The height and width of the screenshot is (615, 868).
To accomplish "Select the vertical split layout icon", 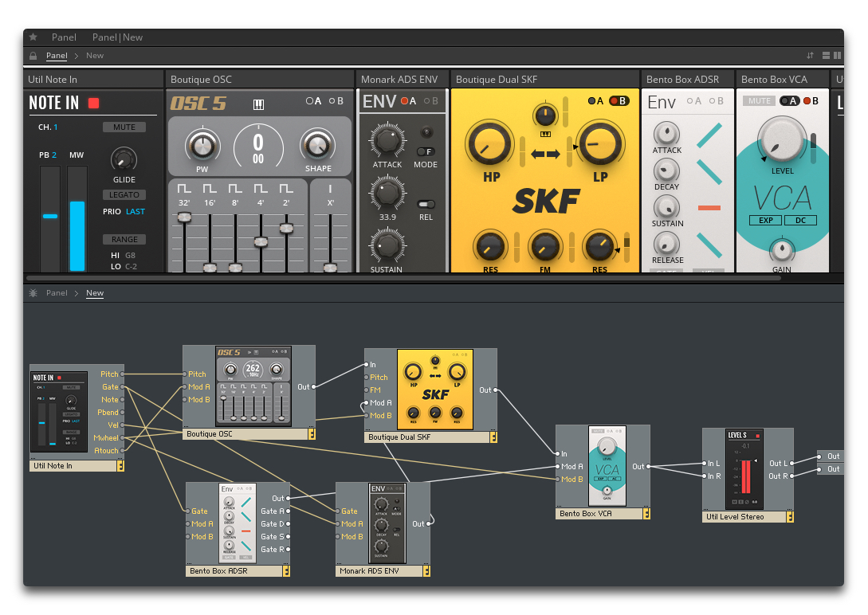I will pos(839,55).
